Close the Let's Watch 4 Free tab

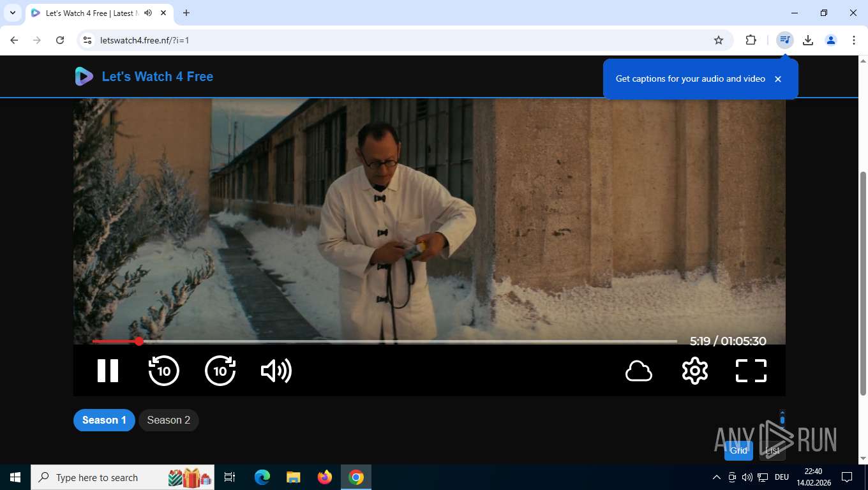coord(163,13)
